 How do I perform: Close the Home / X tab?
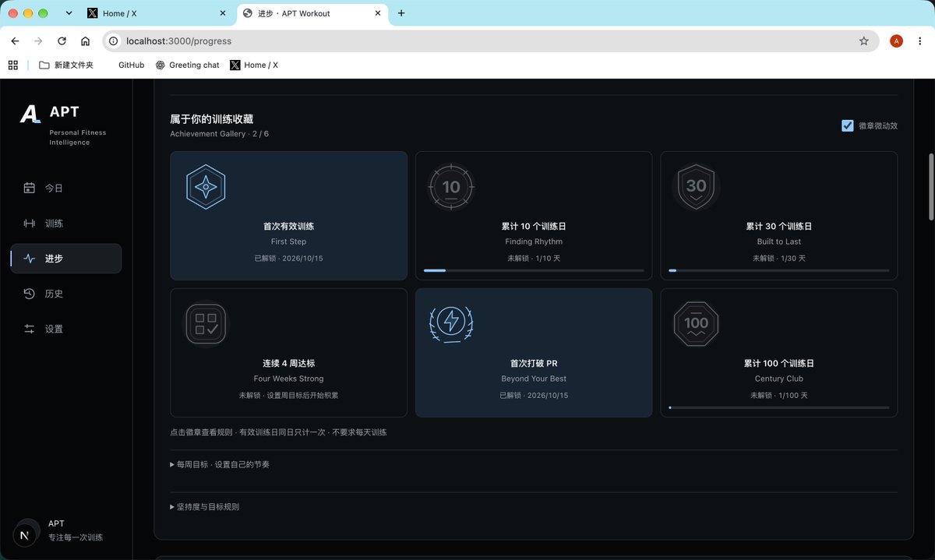[x=223, y=13]
